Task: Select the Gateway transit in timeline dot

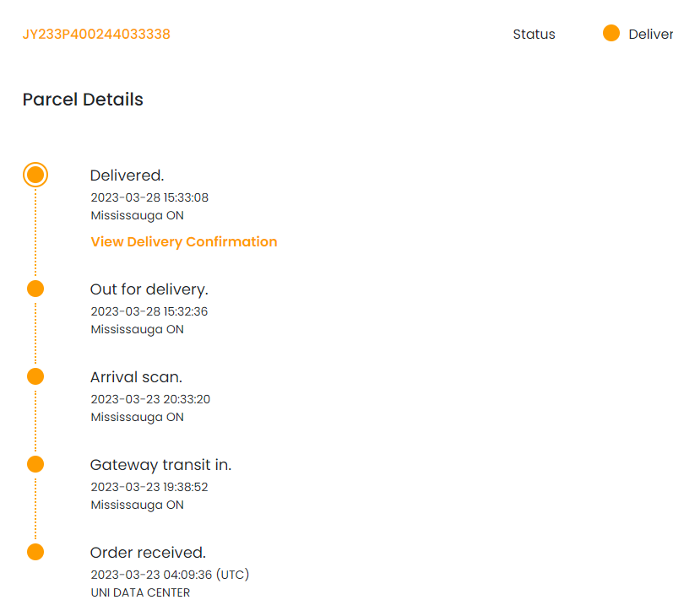Action: coord(35,464)
